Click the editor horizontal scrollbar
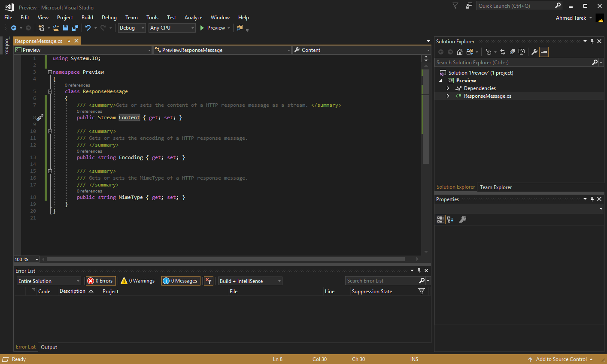Image resolution: width=607 pixels, height=364 pixels. click(226, 259)
